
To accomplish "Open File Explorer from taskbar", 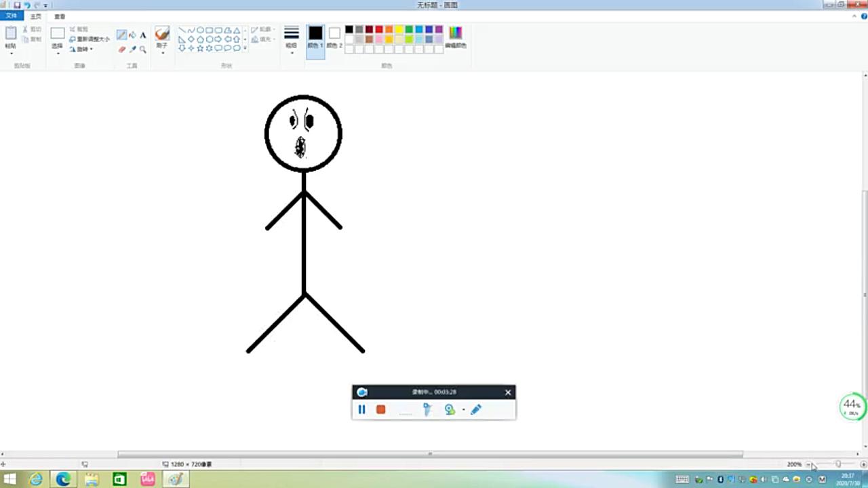I will [x=92, y=479].
